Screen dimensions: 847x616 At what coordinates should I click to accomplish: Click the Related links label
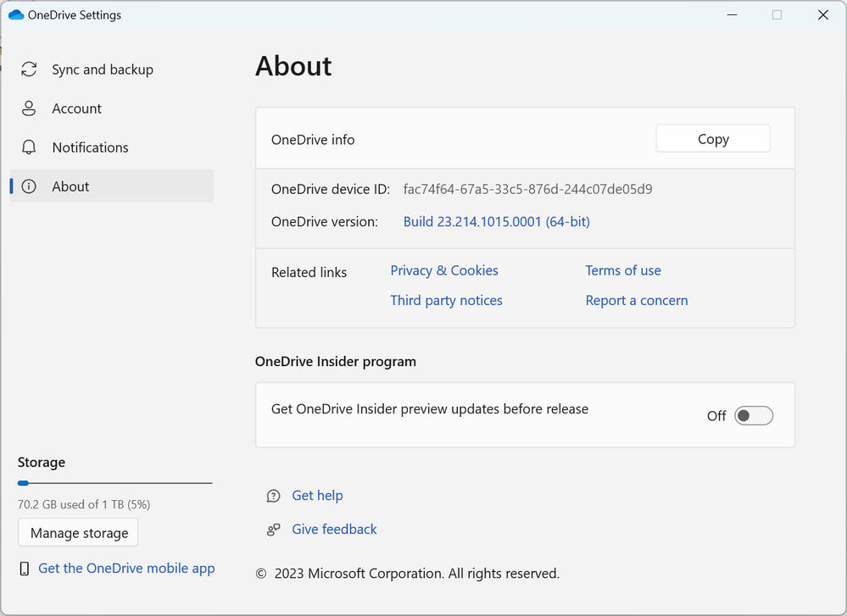(x=309, y=273)
